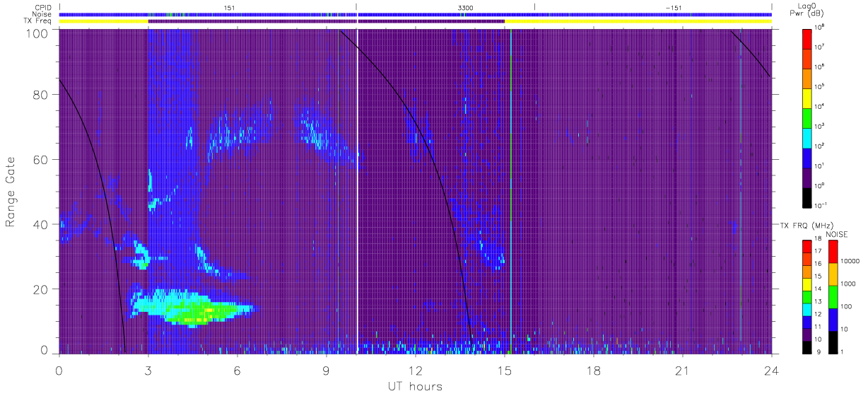This screenshot has height=401, width=868.
Task: Click the 3 tick on UT hours axis
Action: (148, 369)
